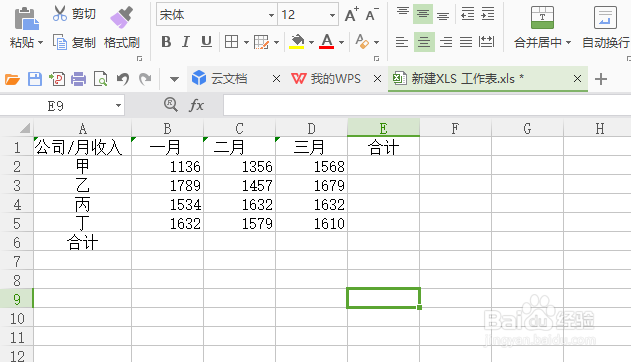
Task: Toggle horizontal center alignment
Action: tap(424, 42)
